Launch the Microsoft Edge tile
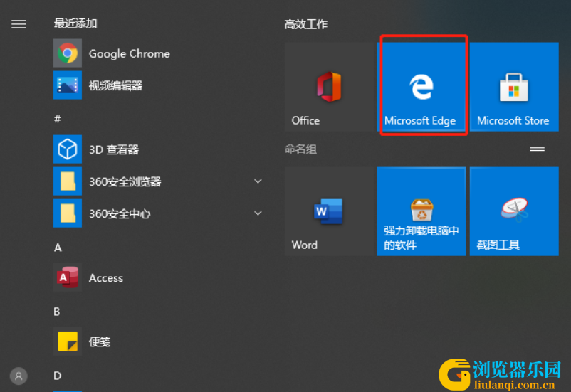This screenshot has width=571, height=392. coord(421,87)
